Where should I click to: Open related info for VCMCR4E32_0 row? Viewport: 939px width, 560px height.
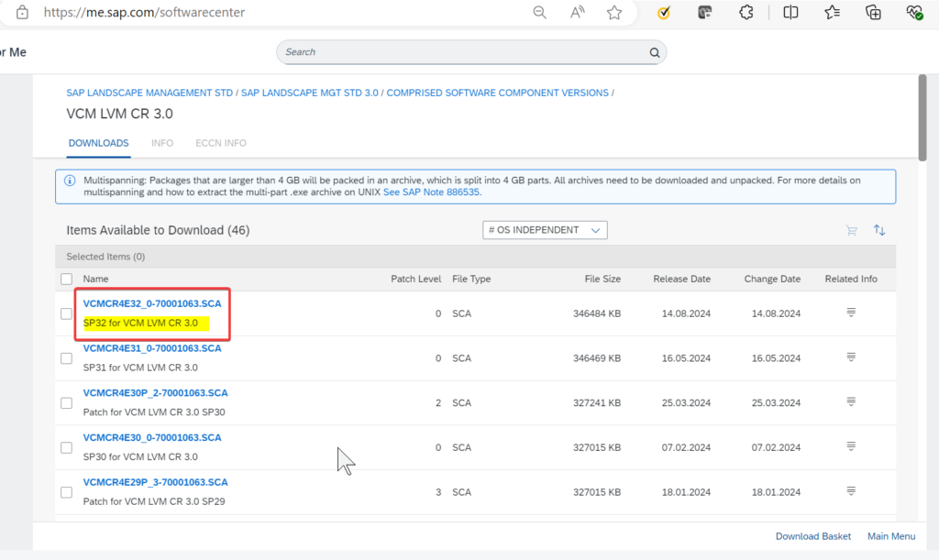[x=851, y=313]
